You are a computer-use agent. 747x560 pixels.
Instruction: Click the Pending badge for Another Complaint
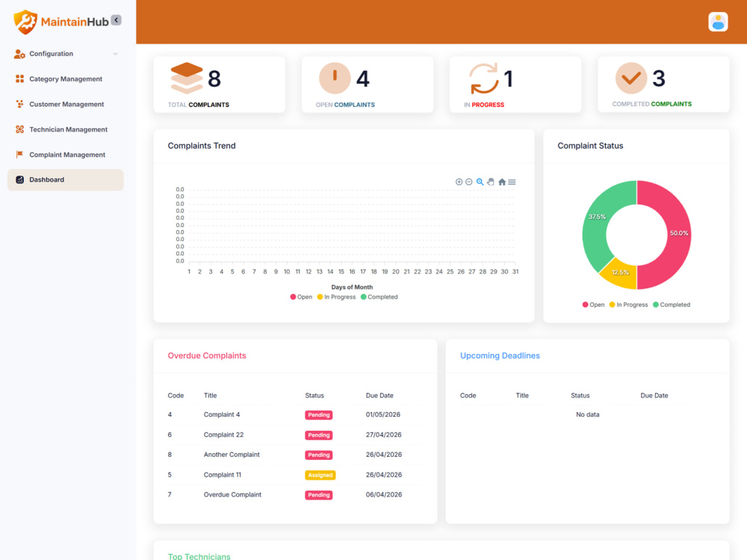click(319, 455)
